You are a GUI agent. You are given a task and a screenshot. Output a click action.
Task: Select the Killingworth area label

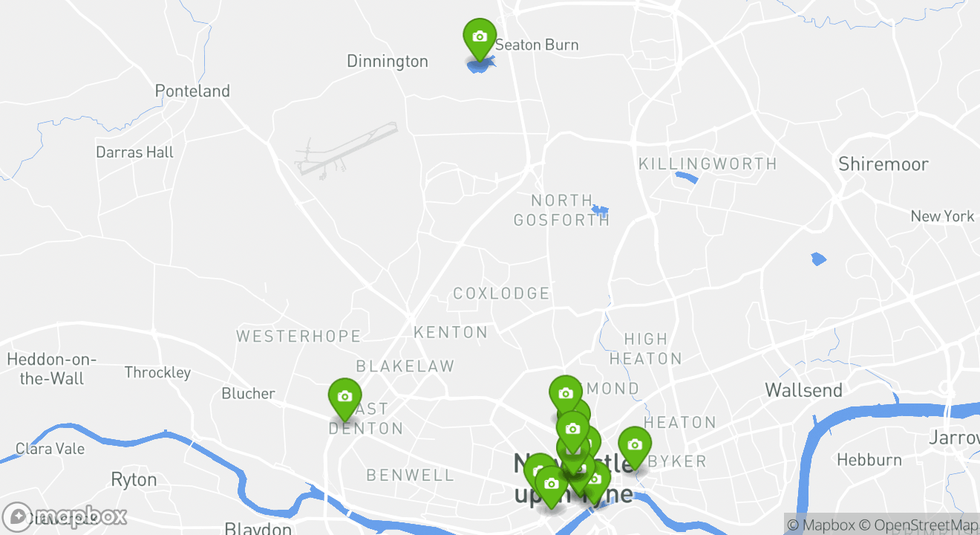coord(708,163)
